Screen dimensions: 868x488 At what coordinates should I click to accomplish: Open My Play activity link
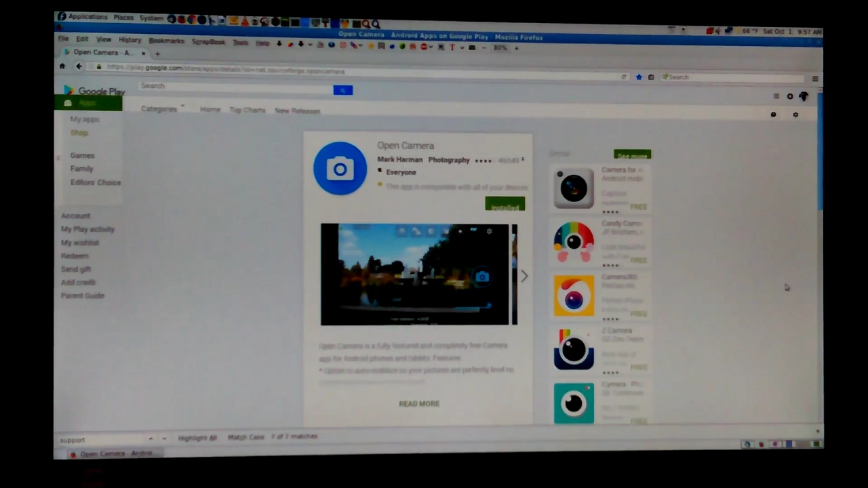pos(87,229)
